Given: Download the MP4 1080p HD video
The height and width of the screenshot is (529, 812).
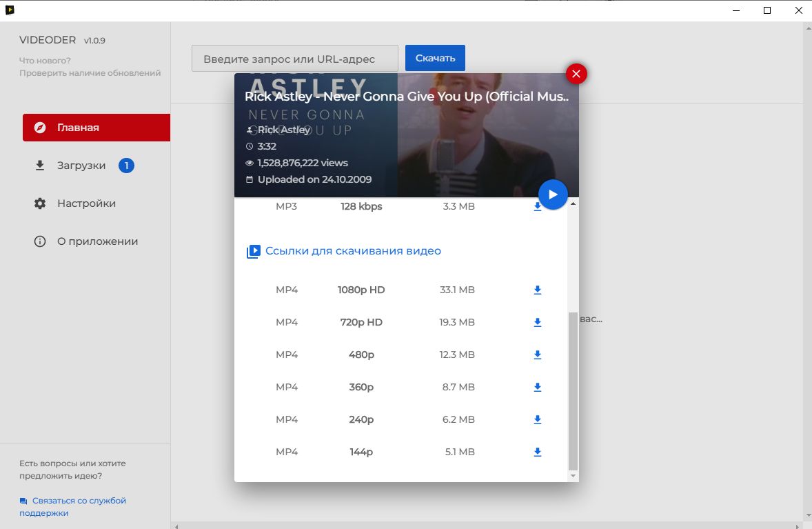Looking at the screenshot, I should pos(538,290).
